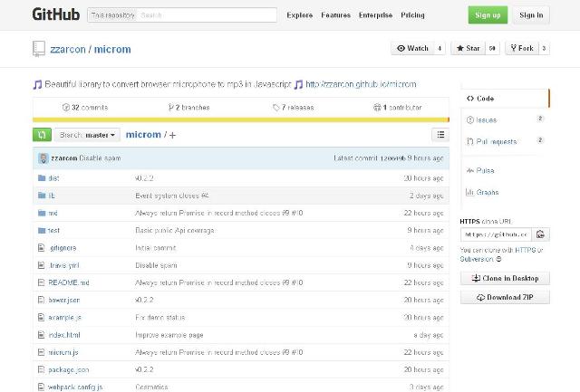Open Pricing in top navigation

click(x=413, y=15)
